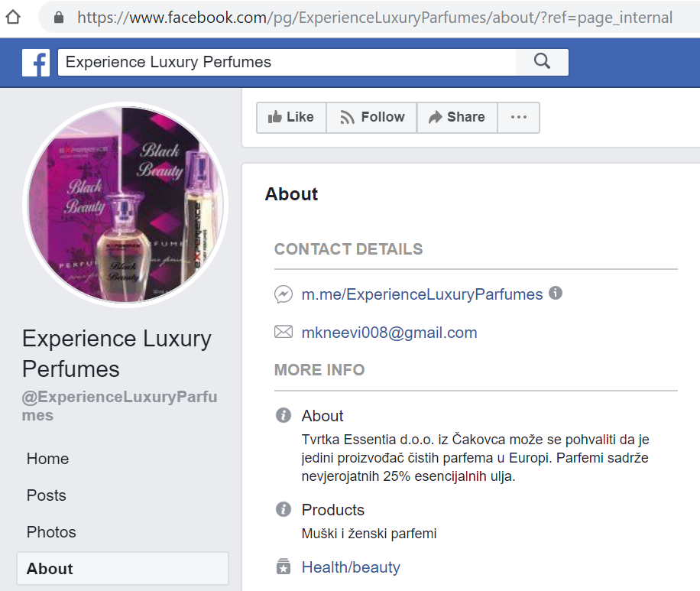
Task: Click the mkneevi008@gmail.com email link
Action: pyautogui.click(x=389, y=333)
